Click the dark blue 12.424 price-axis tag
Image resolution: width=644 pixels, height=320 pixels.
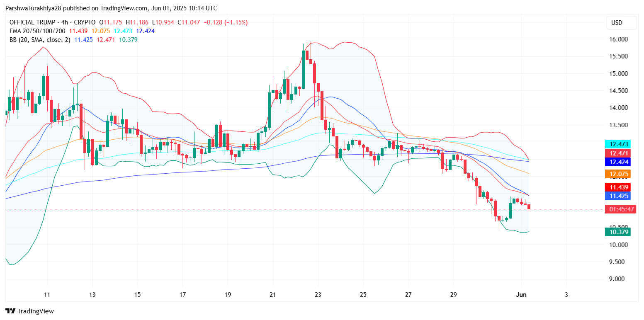coord(618,162)
